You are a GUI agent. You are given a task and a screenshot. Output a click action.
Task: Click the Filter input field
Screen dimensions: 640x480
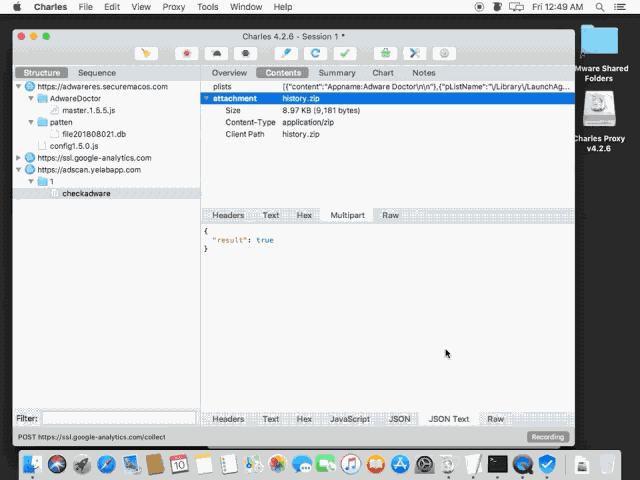119,418
